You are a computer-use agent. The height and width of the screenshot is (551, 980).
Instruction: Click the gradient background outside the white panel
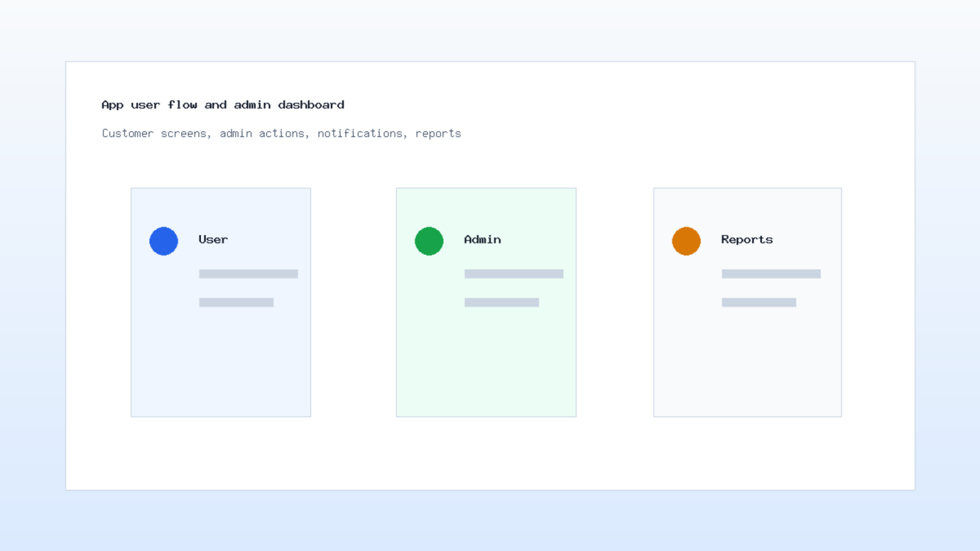[490, 520]
